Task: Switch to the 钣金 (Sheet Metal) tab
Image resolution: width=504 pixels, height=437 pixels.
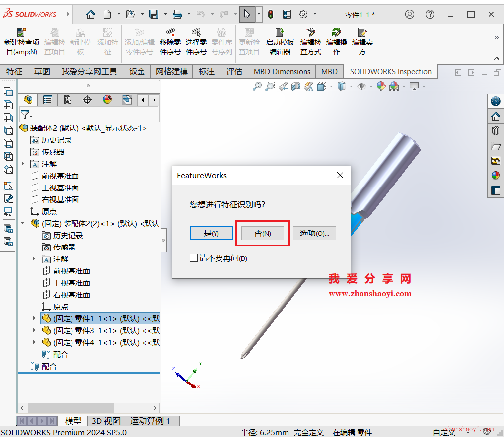Action: pos(137,71)
